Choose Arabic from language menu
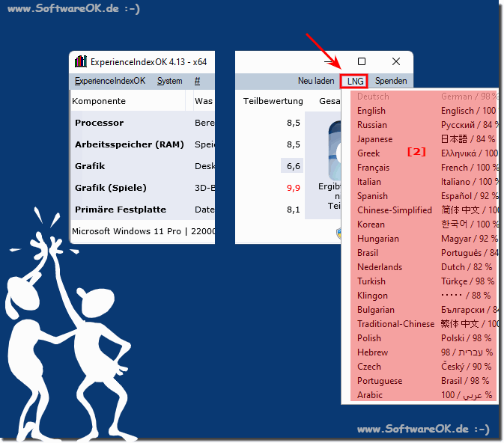This screenshot has height=443, width=504. (425, 395)
